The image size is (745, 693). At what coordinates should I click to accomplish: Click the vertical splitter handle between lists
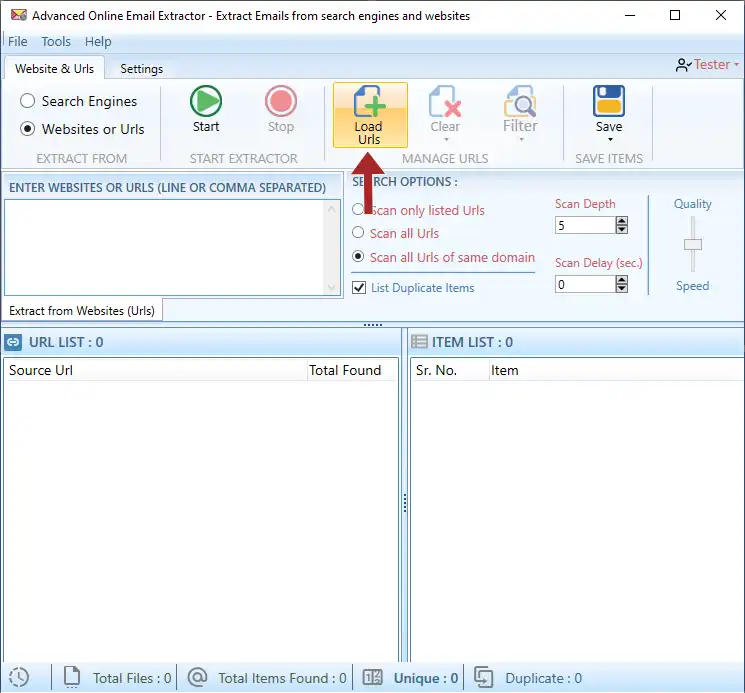405,503
